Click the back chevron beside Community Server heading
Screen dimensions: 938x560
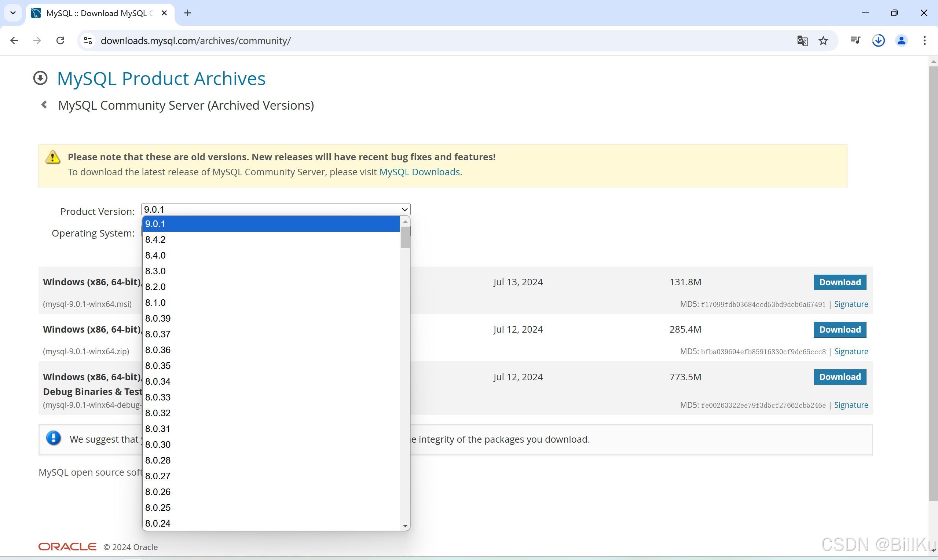click(x=44, y=105)
